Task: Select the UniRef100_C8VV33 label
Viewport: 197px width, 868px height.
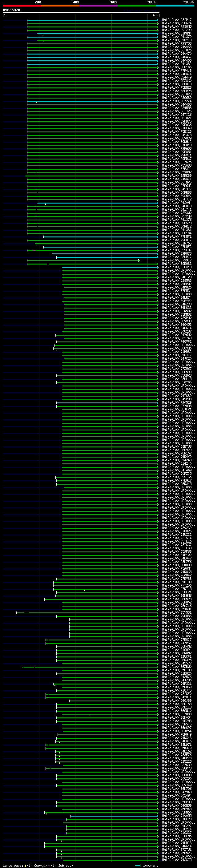Action: click(176, 321)
